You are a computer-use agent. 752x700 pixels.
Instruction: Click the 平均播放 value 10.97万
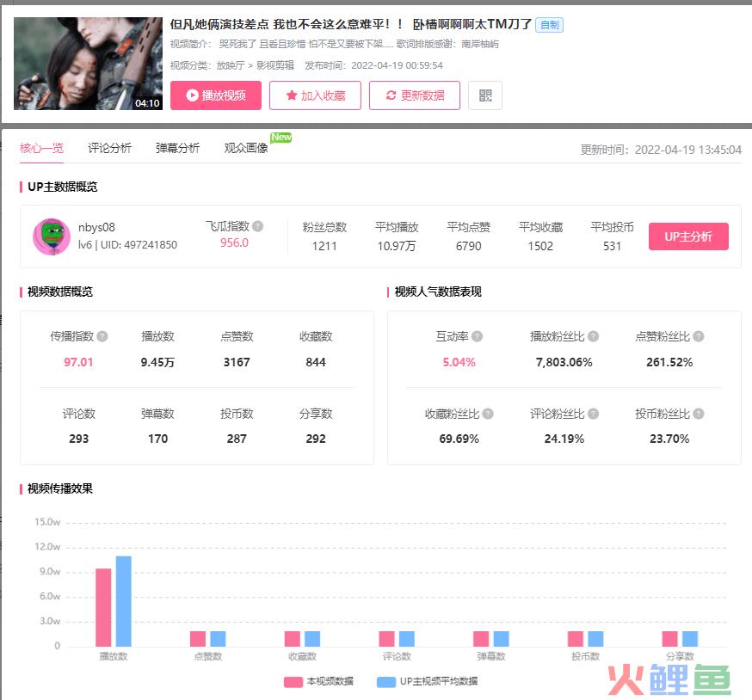(x=396, y=246)
